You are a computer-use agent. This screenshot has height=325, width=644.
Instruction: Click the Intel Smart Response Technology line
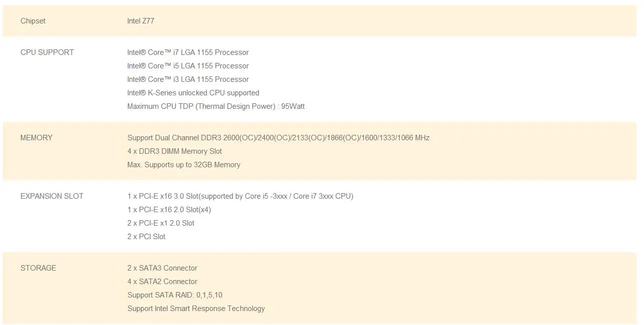click(x=196, y=309)
